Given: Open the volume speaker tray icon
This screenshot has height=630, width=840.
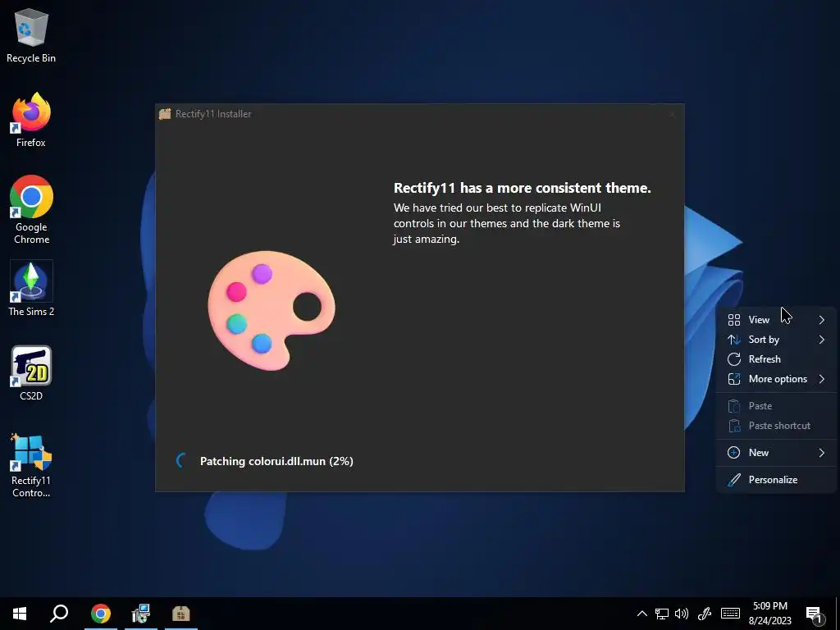Looking at the screenshot, I should tap(682, 614).
